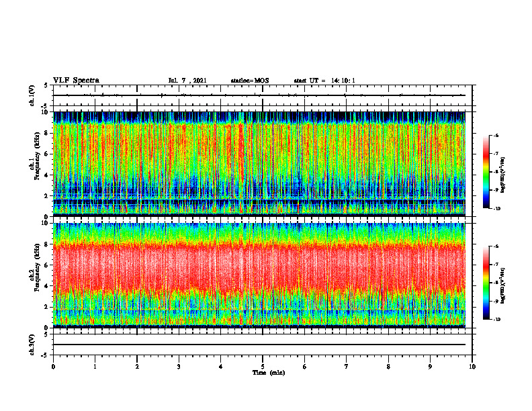The width and height of the screenshot is (532, 411).
Task: Click the "Time (min)" x-axis label
Action: tap(269, 373)
